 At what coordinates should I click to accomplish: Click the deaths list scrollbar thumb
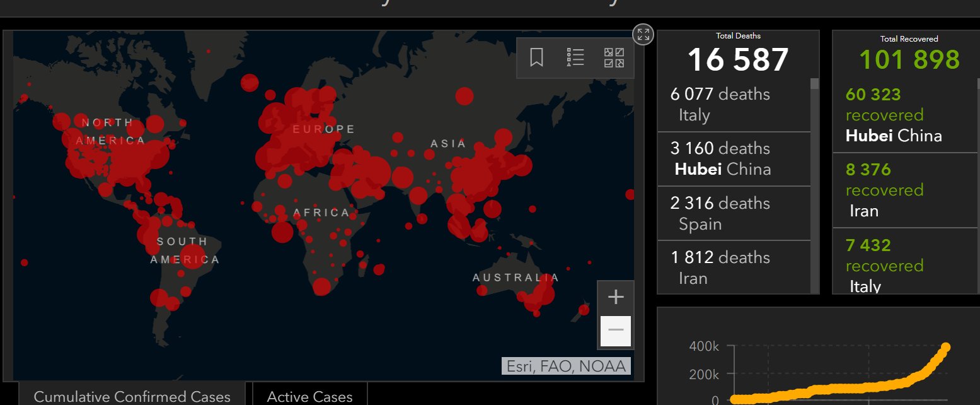814,84
